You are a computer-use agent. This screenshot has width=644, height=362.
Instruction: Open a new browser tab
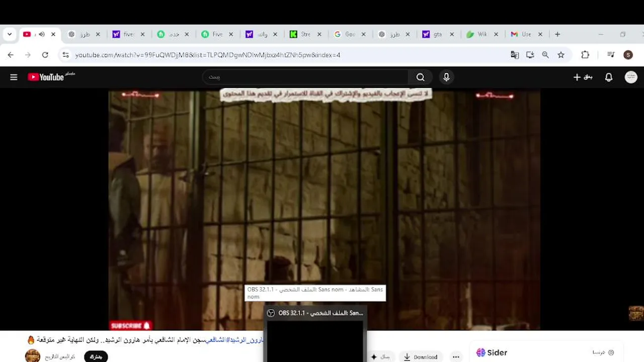(x=557, y=34)
